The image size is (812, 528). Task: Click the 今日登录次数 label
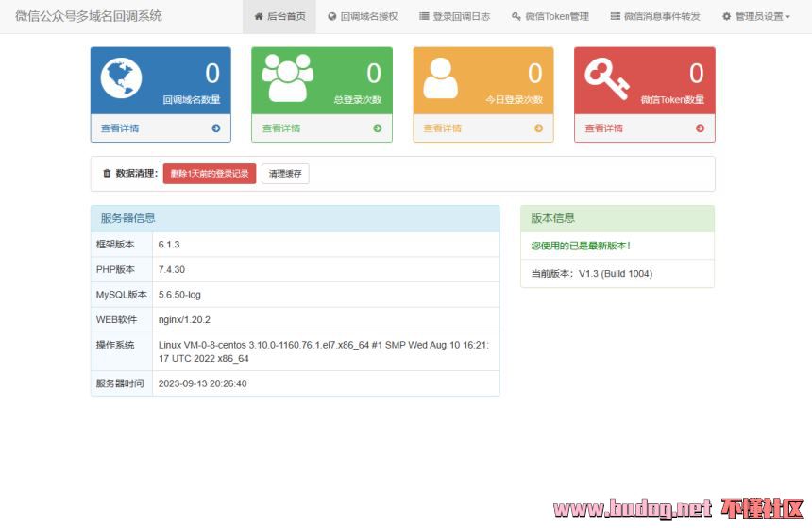pos(515,99)
